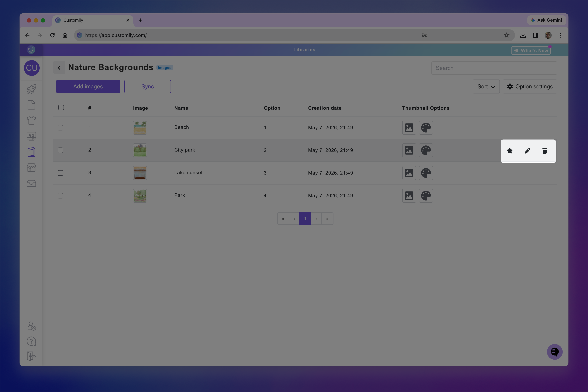The width and height of the screenshot is (588, 392).
Task: Go to next page in pagination
Action: pos(316,219)
